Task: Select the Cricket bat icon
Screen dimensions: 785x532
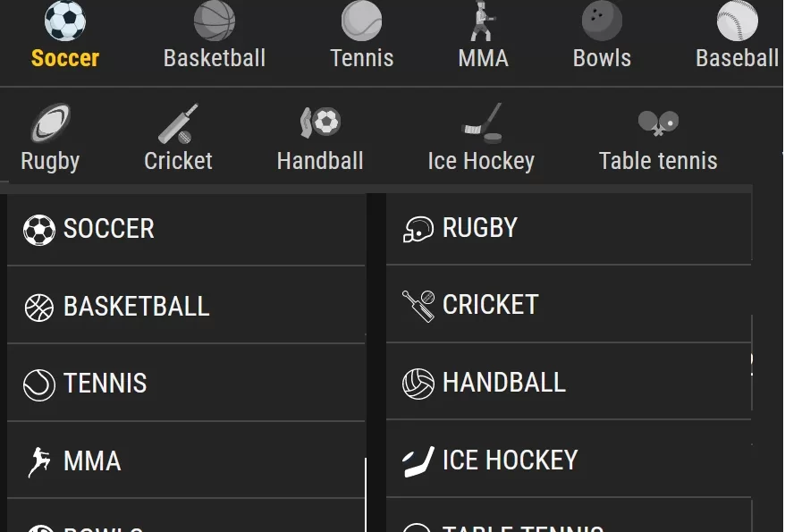Action: (x=178, y=123)
